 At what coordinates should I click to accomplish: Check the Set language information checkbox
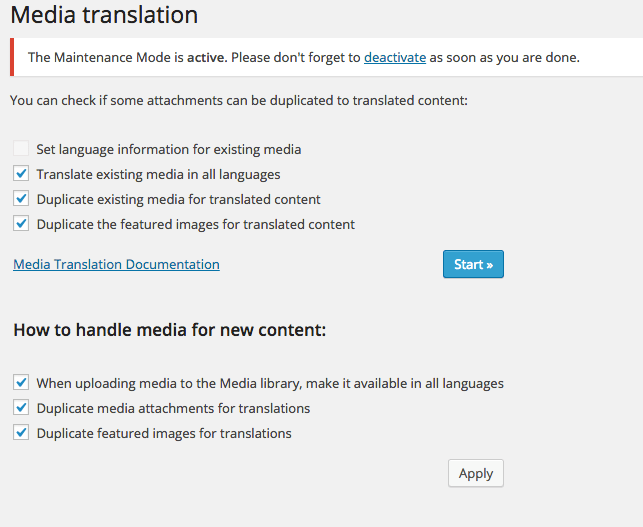21,148
